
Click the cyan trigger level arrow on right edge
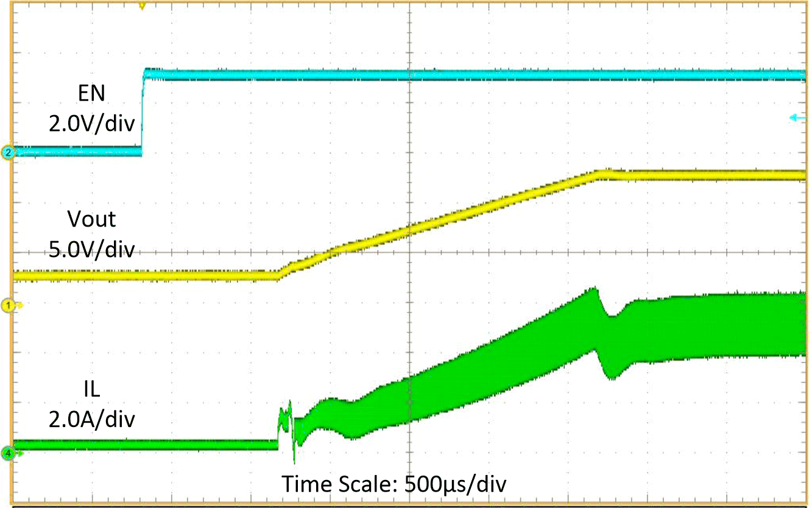[x=797, y=118]
